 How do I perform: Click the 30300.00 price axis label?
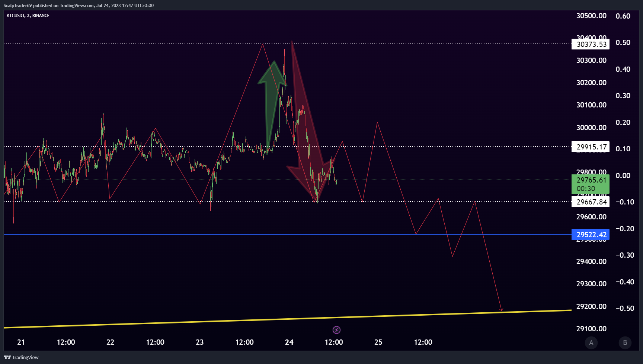pos(591,60)
